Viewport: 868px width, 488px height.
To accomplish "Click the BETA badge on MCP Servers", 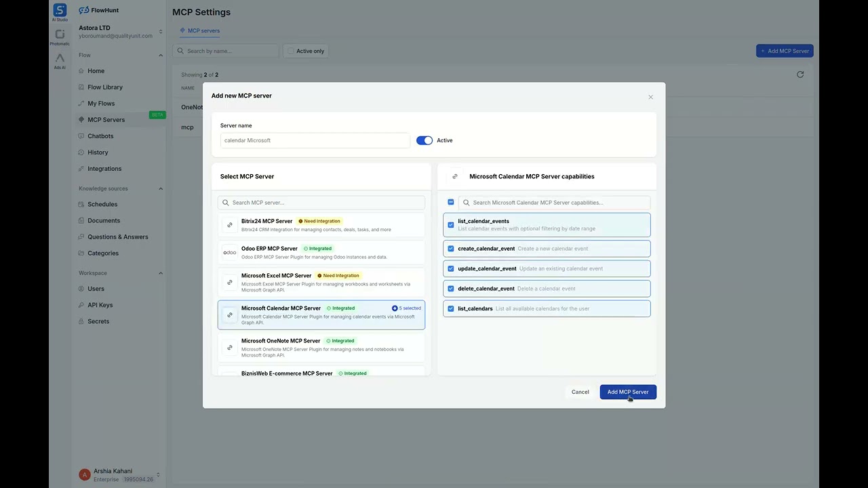I will [x=157, y=115].
